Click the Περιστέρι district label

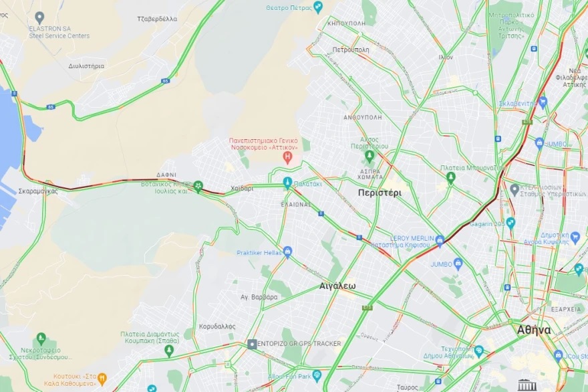point(380,193)
